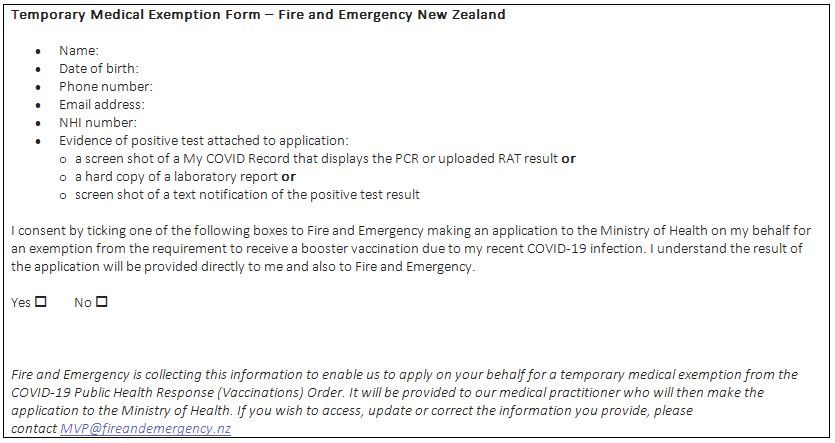Click the bullet beside Name
Image resolution: width=835 pixels, height=443 pixels.
38,52
